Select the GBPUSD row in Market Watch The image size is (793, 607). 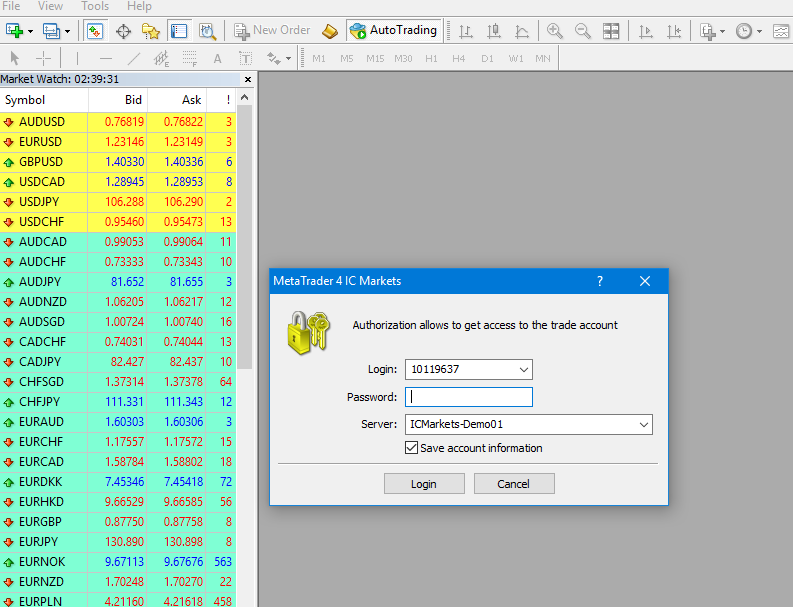(x=118, y=162)
